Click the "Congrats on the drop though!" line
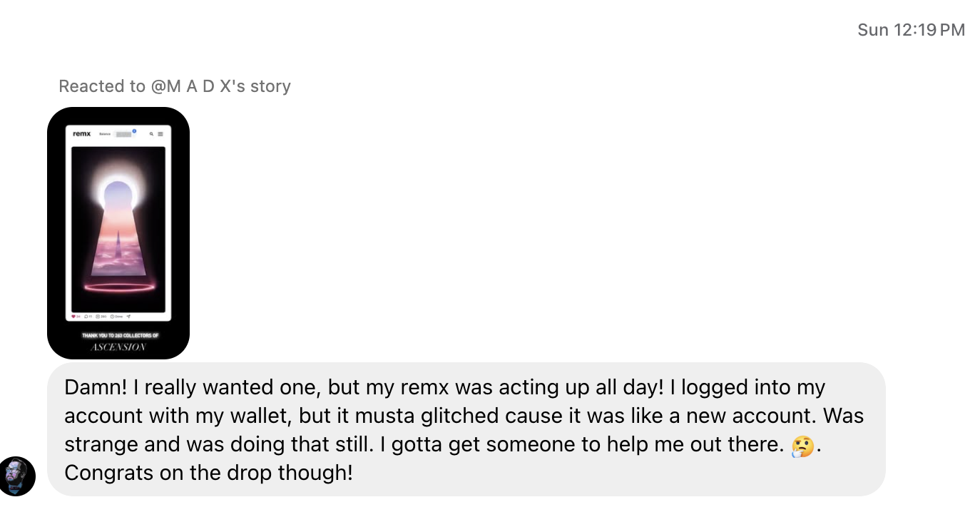This screenshot has height=512, width=980. 209,473
